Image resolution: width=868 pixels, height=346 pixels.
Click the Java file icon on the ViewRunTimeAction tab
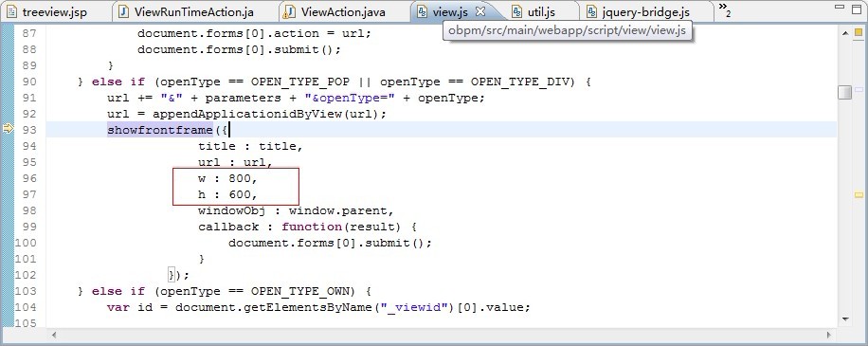coord(124,11)
